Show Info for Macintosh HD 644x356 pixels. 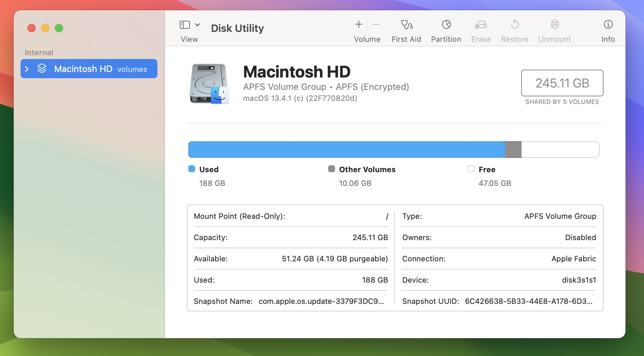(608, 29)
